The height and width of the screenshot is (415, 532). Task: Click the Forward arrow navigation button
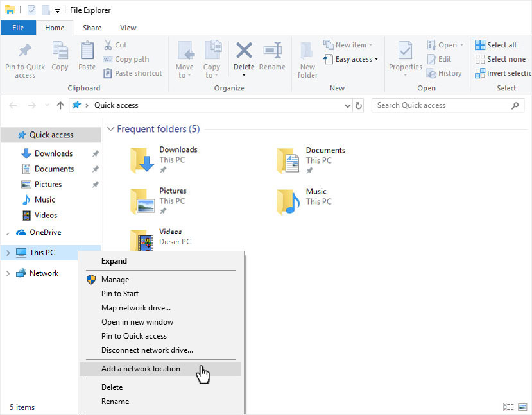click(x=32, y=105)
